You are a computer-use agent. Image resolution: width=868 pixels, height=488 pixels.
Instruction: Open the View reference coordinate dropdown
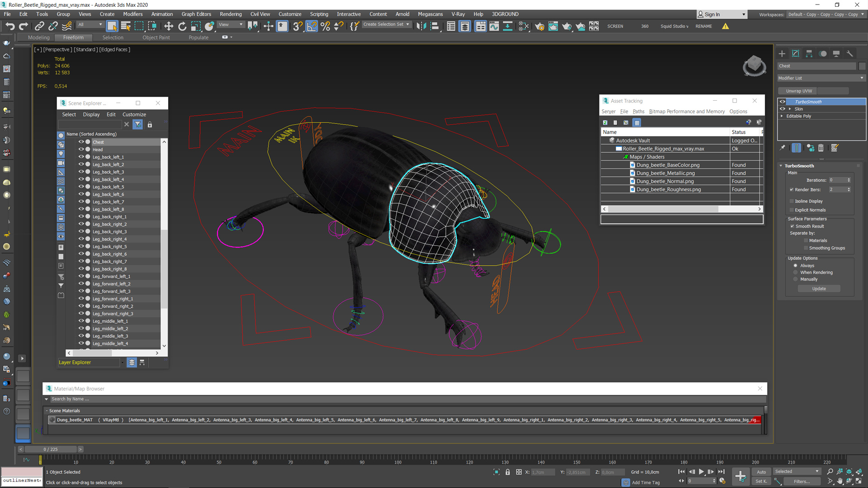(231, 25)
